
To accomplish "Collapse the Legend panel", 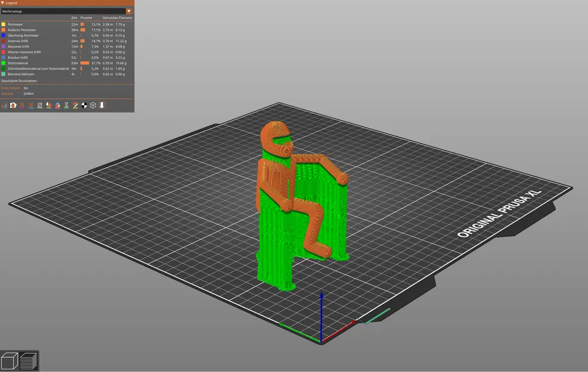I will click(x=2, y=2).
